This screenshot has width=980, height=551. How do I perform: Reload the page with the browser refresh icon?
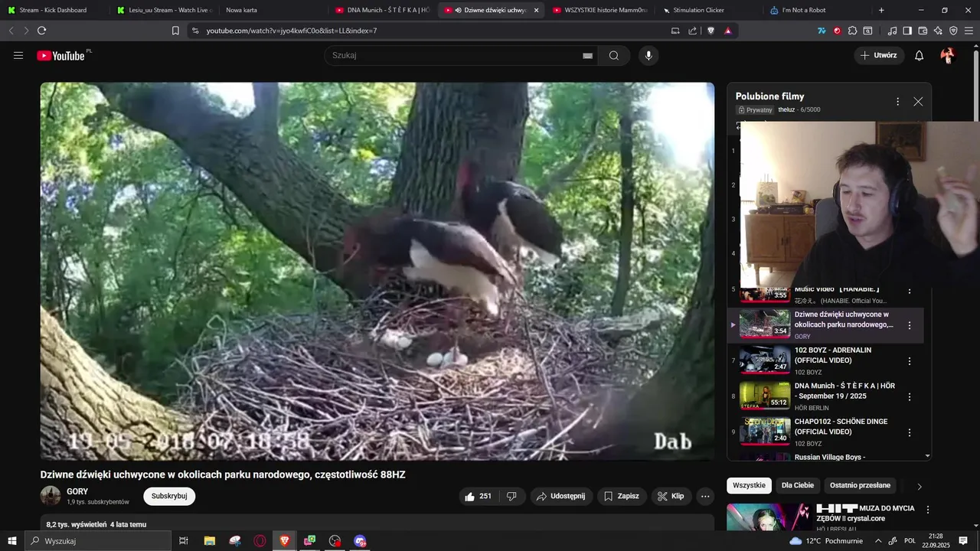[41, 31]
